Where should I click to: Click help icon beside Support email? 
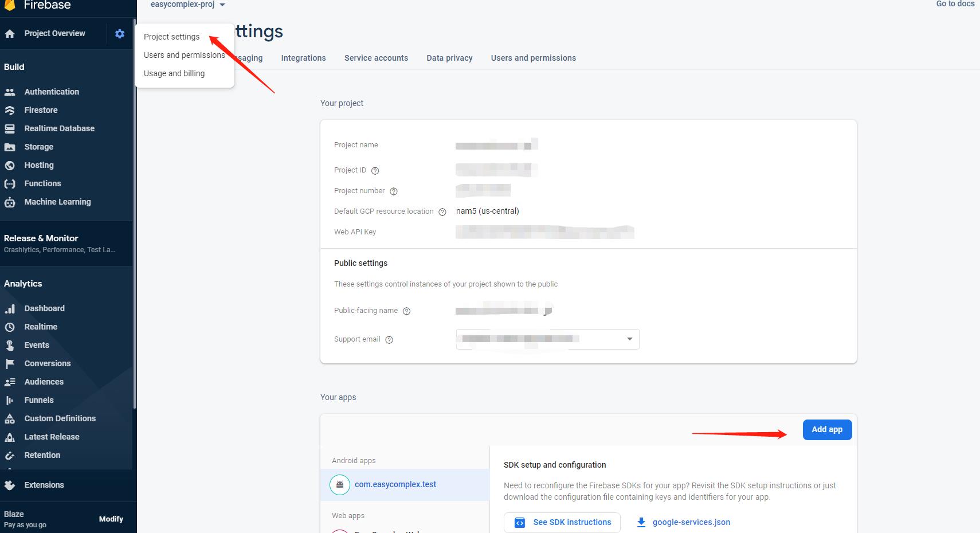(x=389, y=339)
